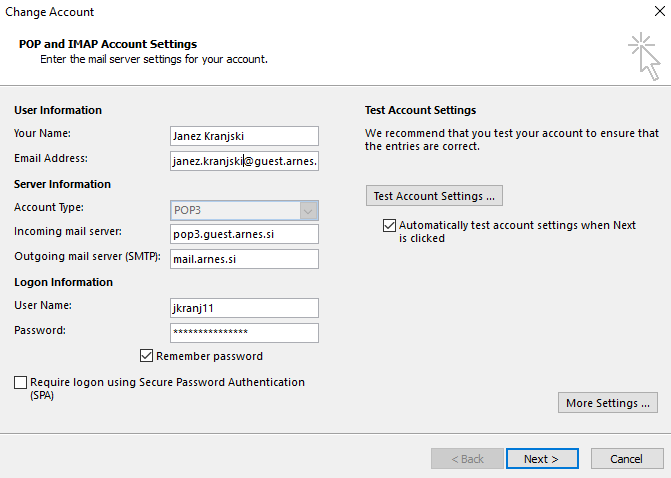Viewport: 671px width, 478px height.
Task: Click the Remember password label text
Action: pos(209,356)
